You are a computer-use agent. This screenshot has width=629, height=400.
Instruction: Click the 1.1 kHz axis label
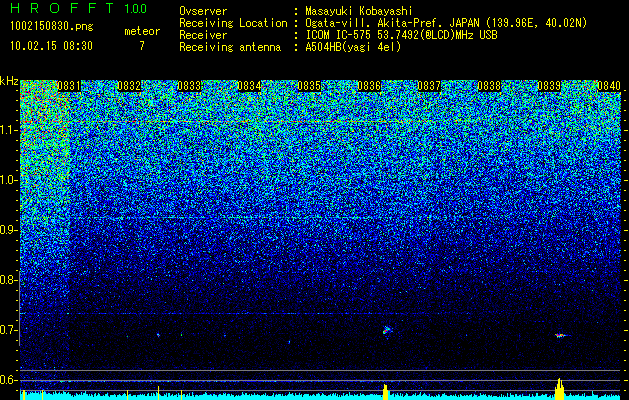tap(9, 130)
